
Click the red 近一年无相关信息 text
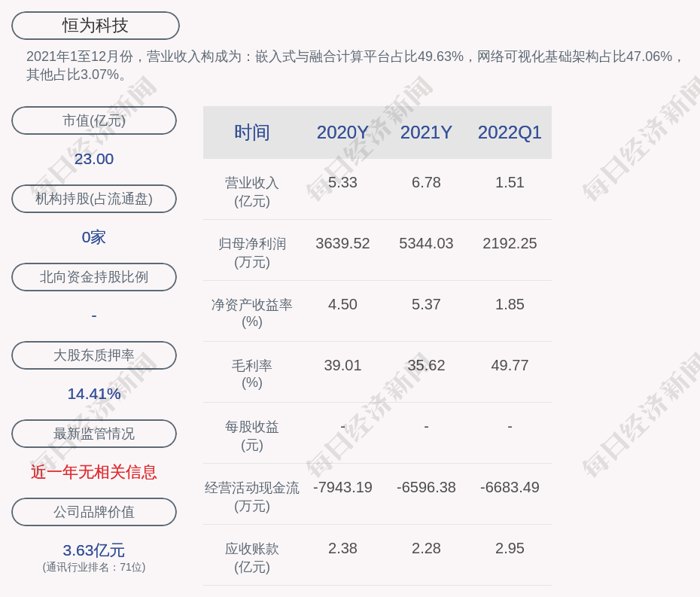tap(94, 472)
